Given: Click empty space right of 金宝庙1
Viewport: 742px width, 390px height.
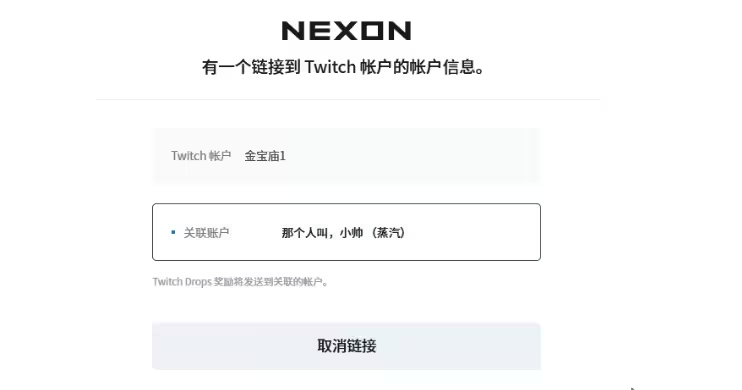Looking at the screenshot, I should point(412,156).
